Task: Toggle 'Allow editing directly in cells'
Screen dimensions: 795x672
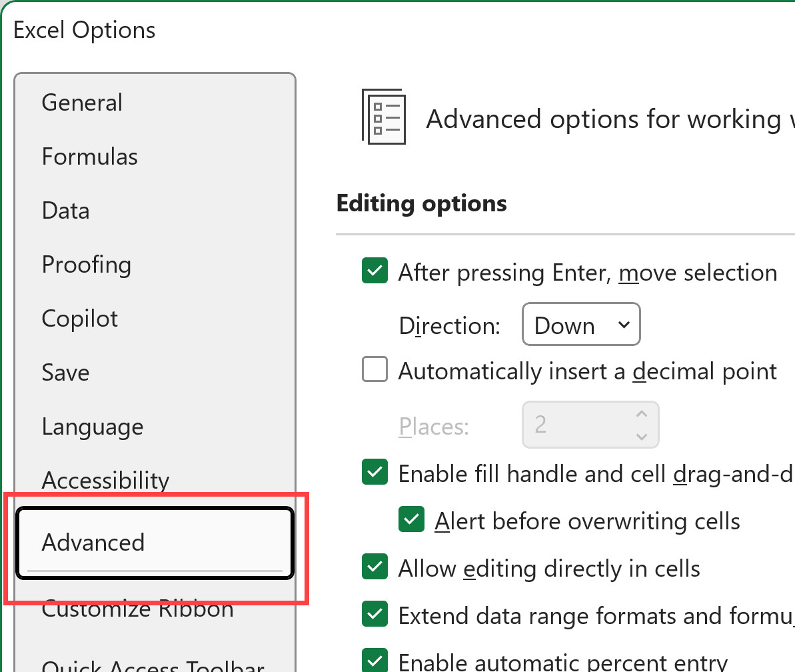Action: coord(375,567)
